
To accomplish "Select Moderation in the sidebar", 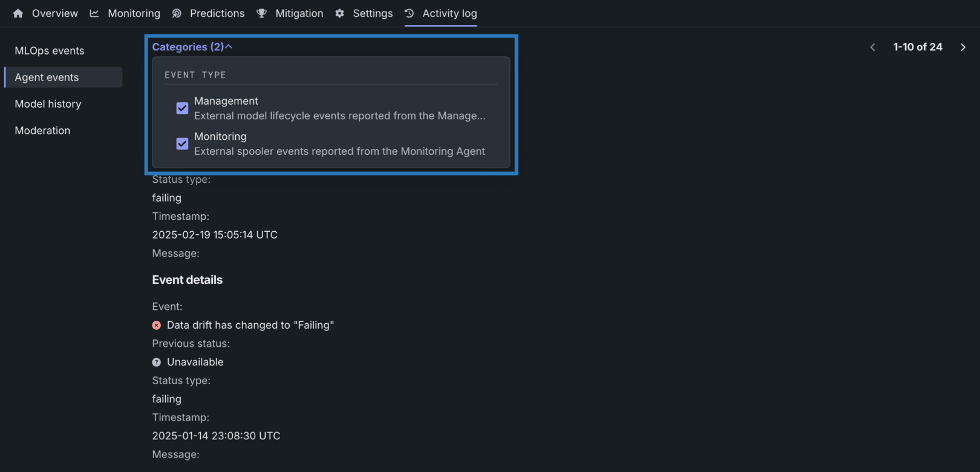I will 42,131.
